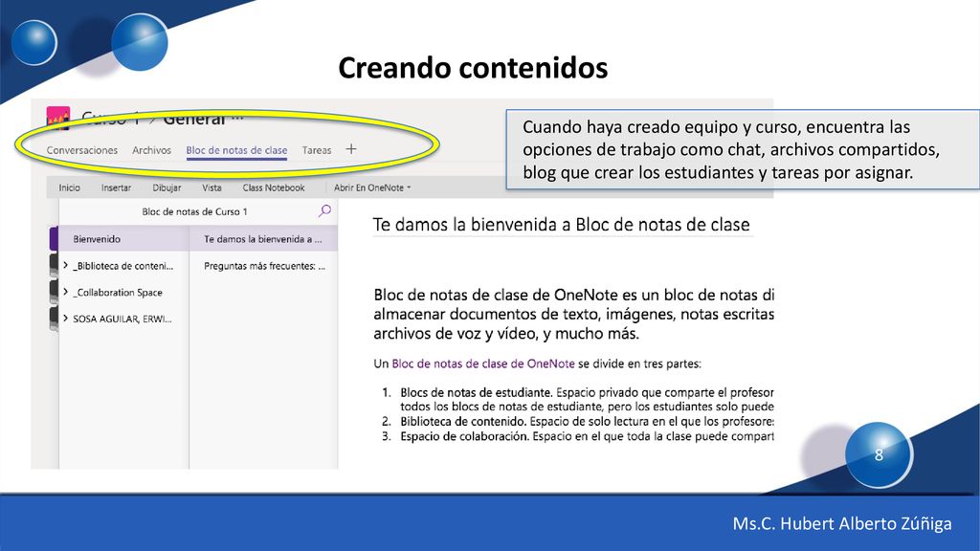Click the Curso 1 team avatar icon
980x551 pixels.
pos(58,118)
